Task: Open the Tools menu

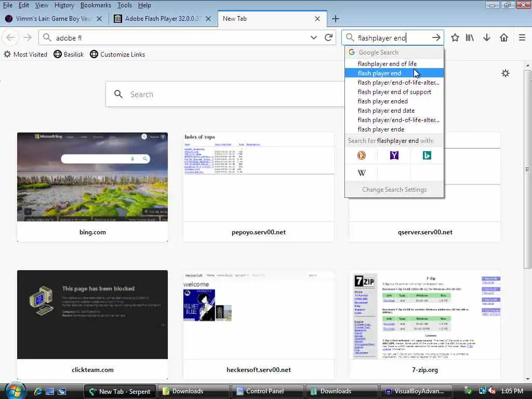Action: (125, 5)
